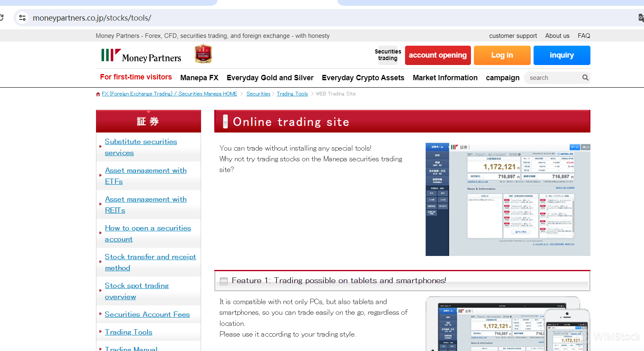Click the browser reload icon
The width and height of the screenshot is (644, 351).
coord(1,18)
